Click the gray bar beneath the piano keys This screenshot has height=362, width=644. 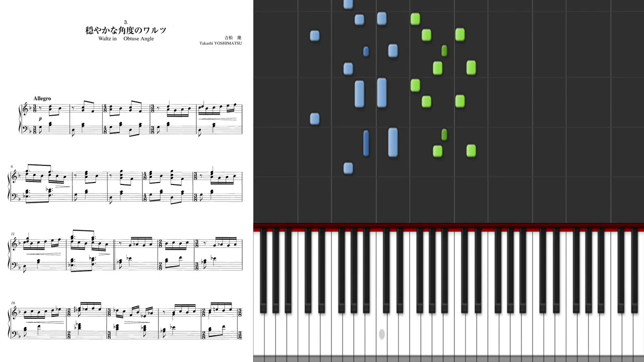point(449,359)
